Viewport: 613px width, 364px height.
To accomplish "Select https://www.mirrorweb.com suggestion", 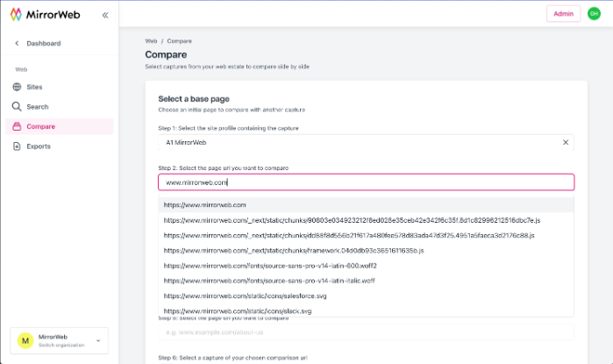I will (x=366, y=205).
